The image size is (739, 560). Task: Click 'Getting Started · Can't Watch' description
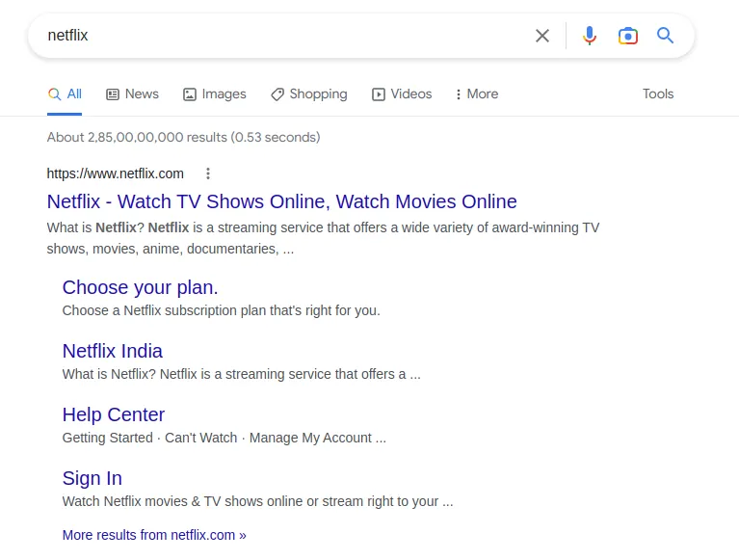pyautogui.click(x=224, y=438)
